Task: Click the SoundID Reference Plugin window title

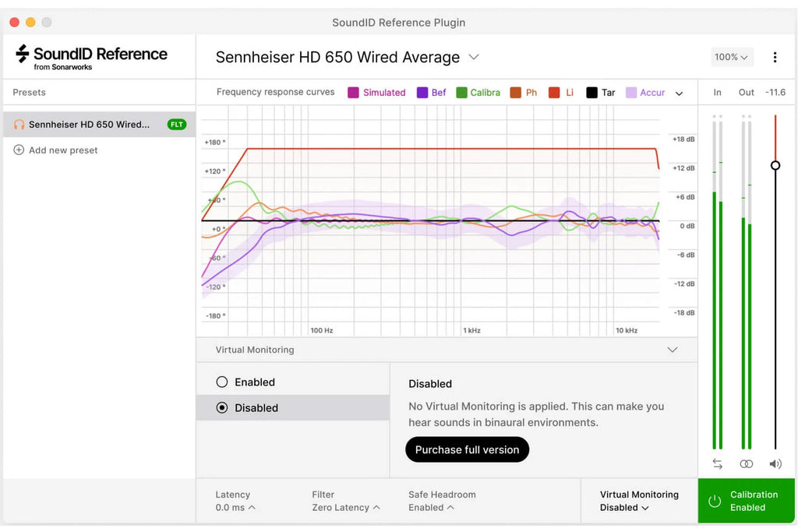Action: tap(398, 23)
